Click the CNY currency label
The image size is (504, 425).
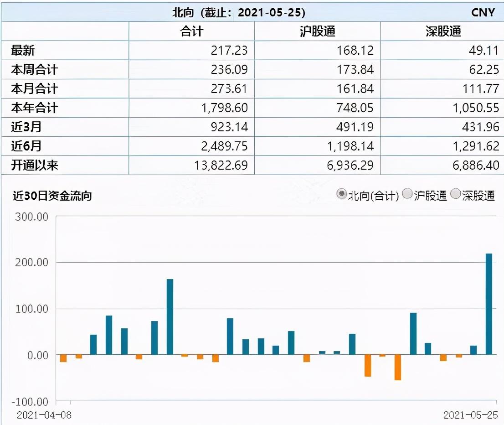tap(483, 13)
